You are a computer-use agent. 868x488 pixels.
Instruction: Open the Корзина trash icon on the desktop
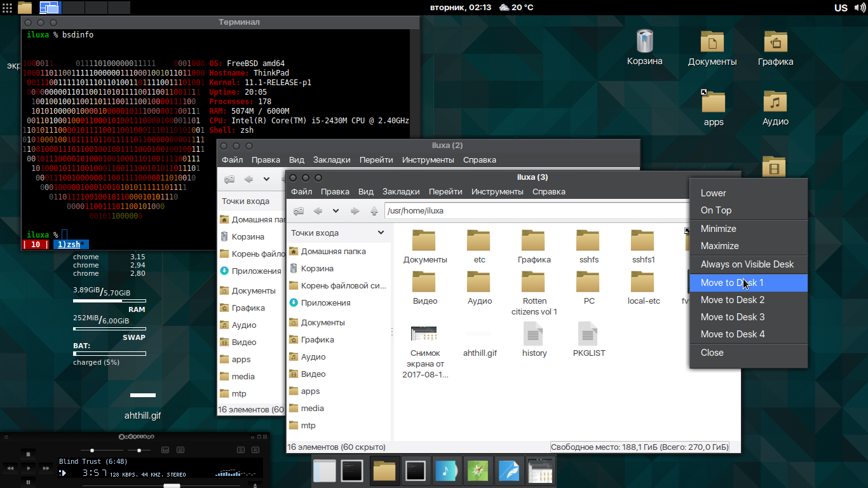[644, 42]
